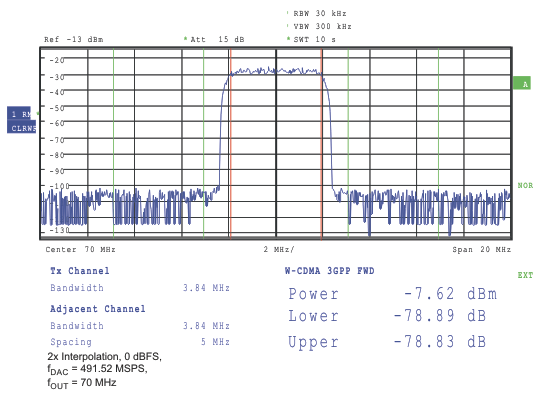This screenshot has width=533, height=395.
Task: Click the Adjacent Channel bandwidth '3.84 MHz' value
Action: [206, 326]
